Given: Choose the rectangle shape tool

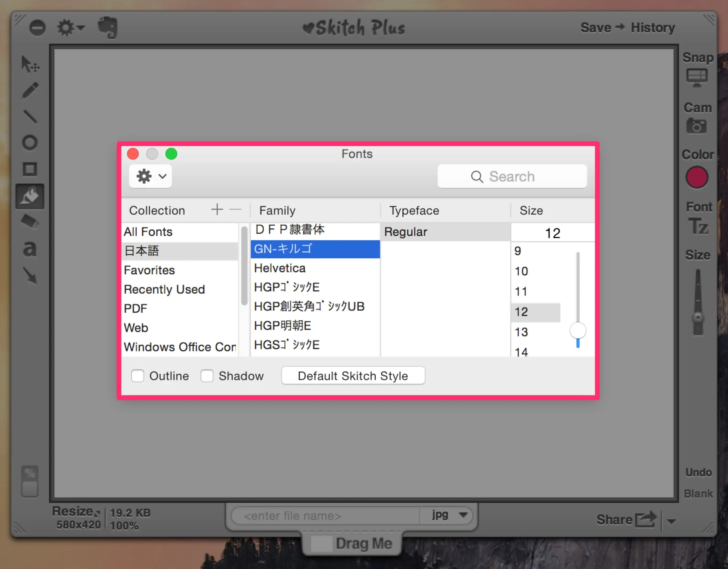Looking at the screenshot, I should coord(30,169).
